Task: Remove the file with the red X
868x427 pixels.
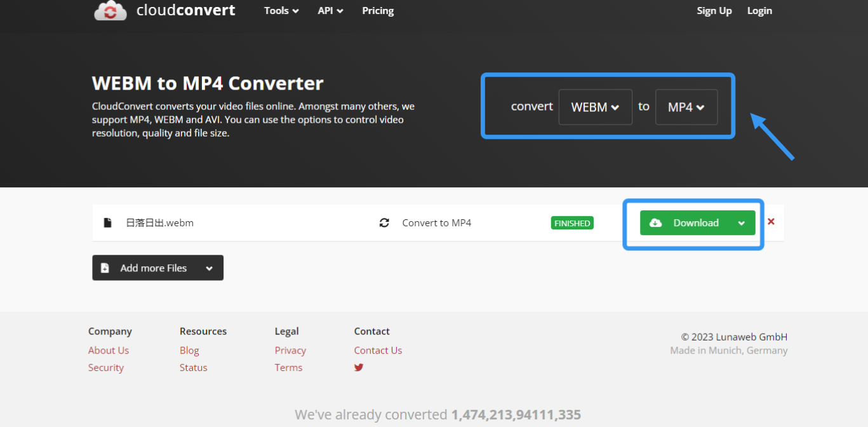Action: 771,222
